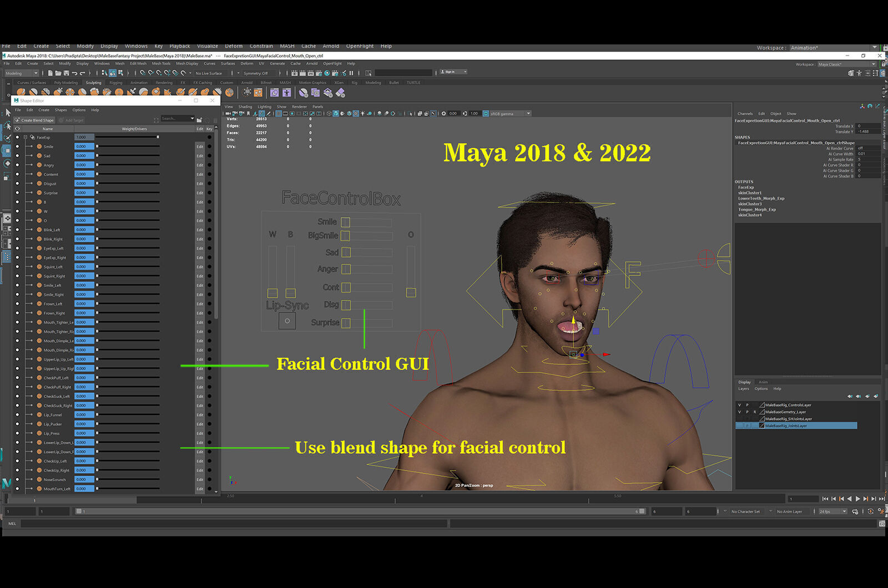
Task: Toggle visibility of Smile blend shape target
Action: pyautogui.click(x=17, y=146)
